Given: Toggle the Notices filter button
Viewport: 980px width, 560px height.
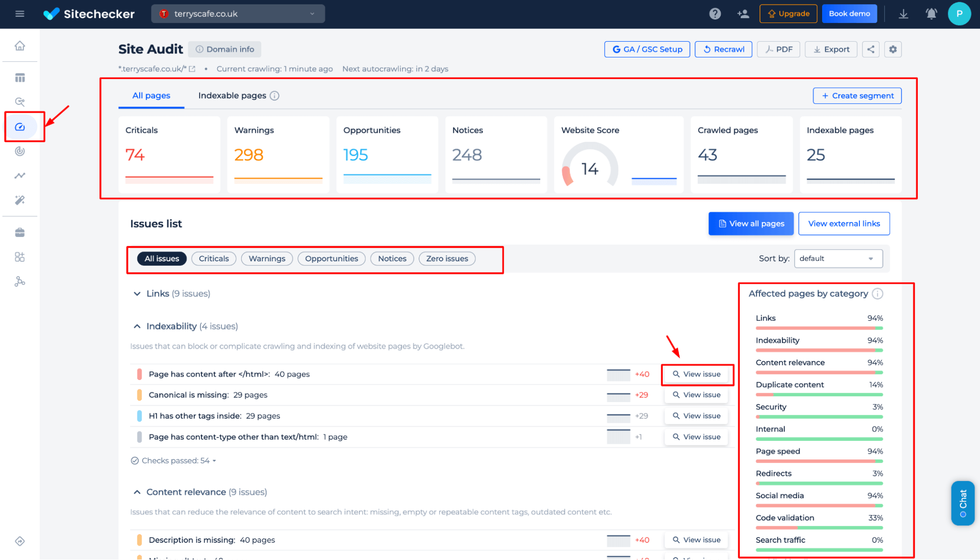Looking at the screenshot, I should pos(392,258).
